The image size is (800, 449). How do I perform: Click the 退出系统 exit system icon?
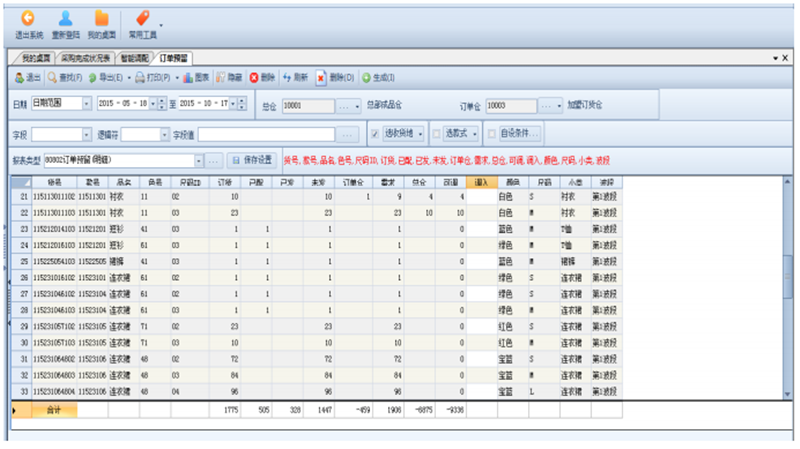(28, 19)
